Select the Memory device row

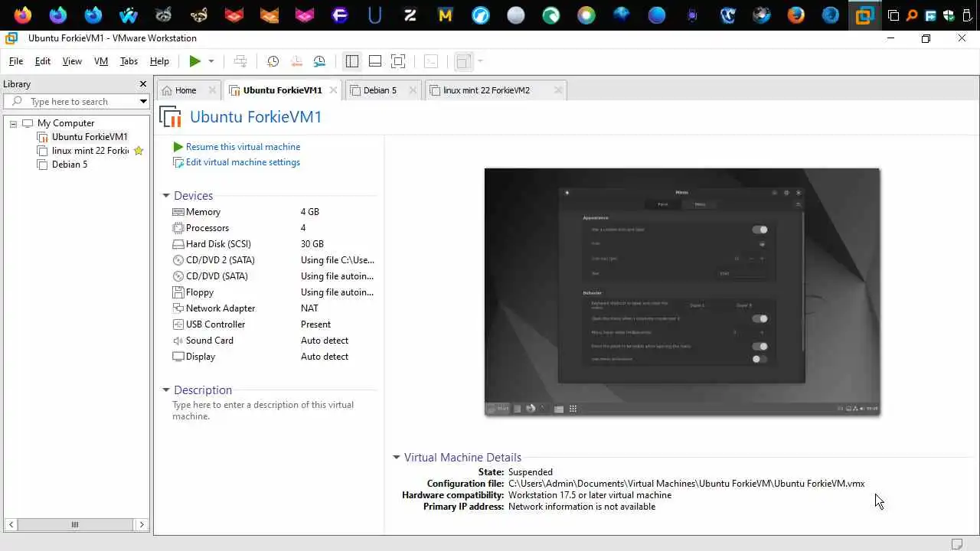point(273,212)
